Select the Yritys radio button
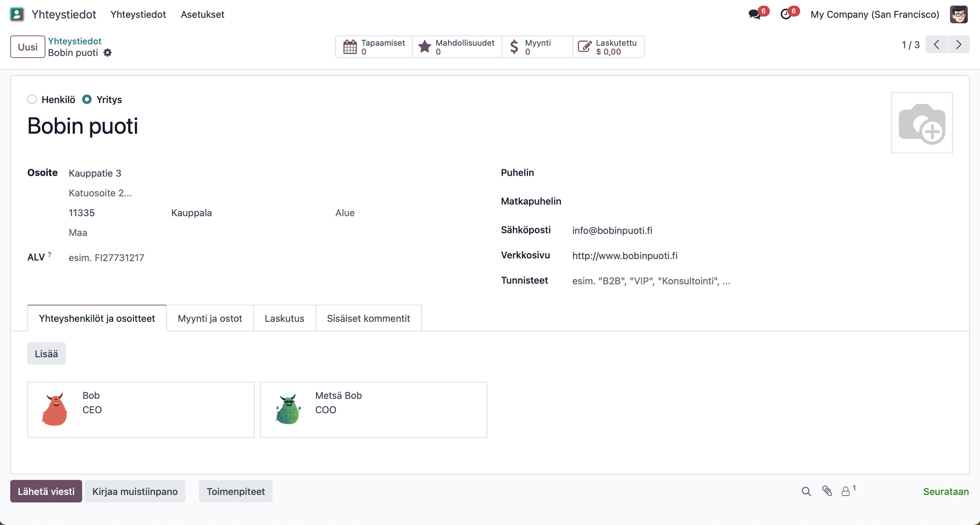Screen dimensions: 980x525 point(87,100)
